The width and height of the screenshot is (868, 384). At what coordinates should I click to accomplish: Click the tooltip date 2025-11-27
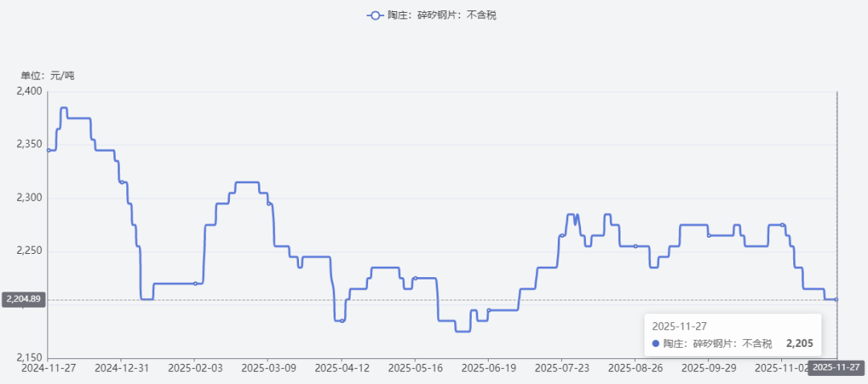[x=679, y=326]
